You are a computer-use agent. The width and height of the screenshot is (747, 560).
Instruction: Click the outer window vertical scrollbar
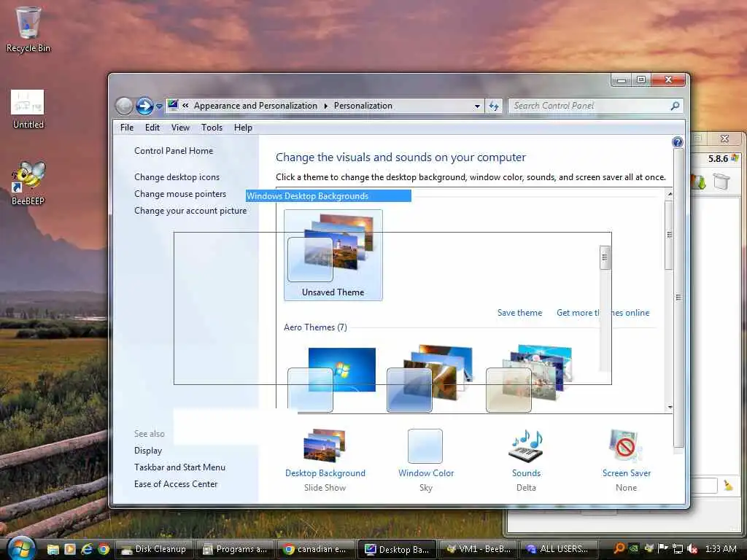pos(678,297)
